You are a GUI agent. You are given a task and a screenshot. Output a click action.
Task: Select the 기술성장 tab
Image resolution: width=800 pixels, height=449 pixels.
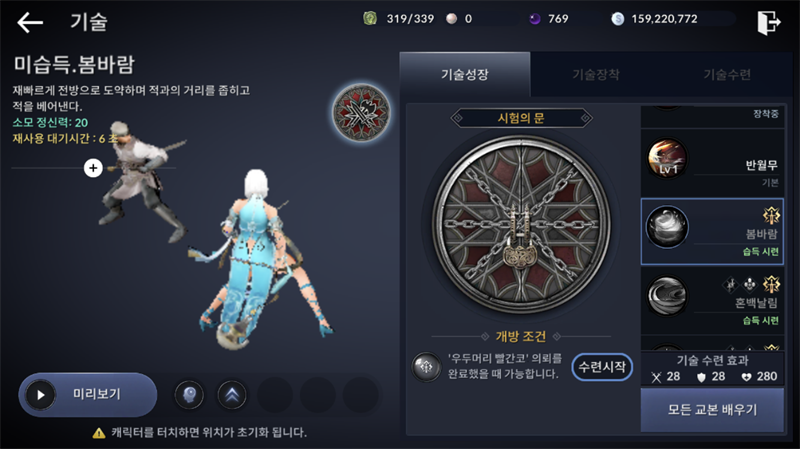[465, 74]
